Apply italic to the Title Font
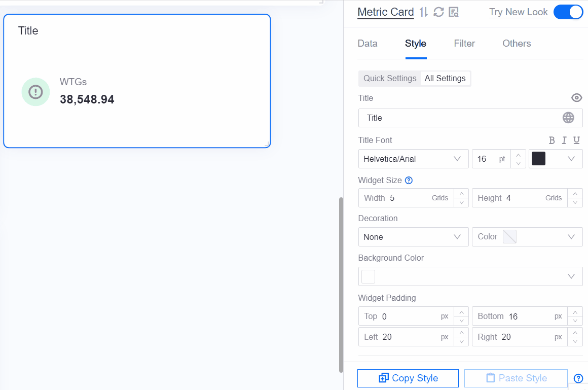The height and width of the screenshot is (390, 588). click(x=564, y=140)
